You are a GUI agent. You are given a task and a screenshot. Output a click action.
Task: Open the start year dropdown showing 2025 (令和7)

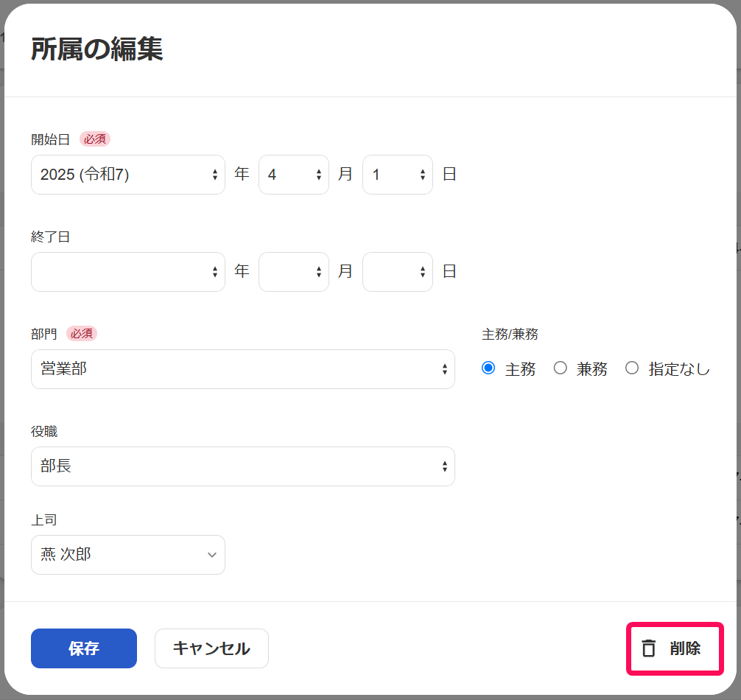(127, 175)
